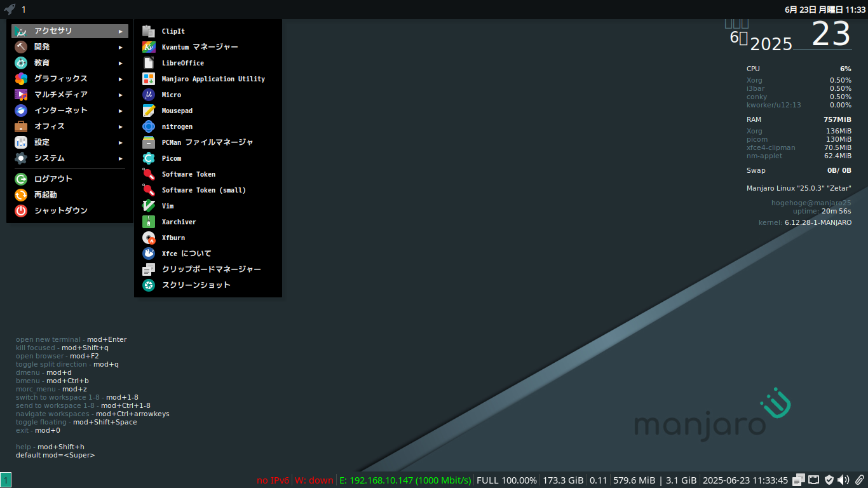Screen dimensions: 868x488
Task: Click the '6月 23日 月曜日 11:33' top bar date
Action: [825, 10]
